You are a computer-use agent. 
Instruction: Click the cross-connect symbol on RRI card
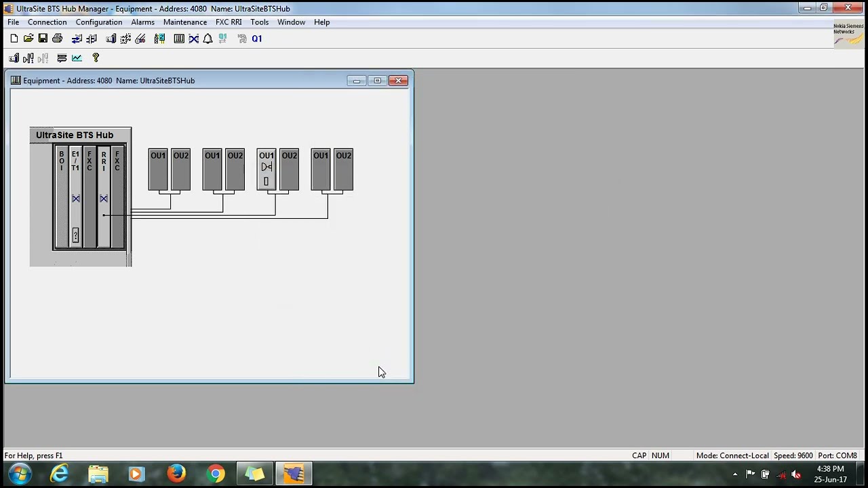click(x=104, y=199)
